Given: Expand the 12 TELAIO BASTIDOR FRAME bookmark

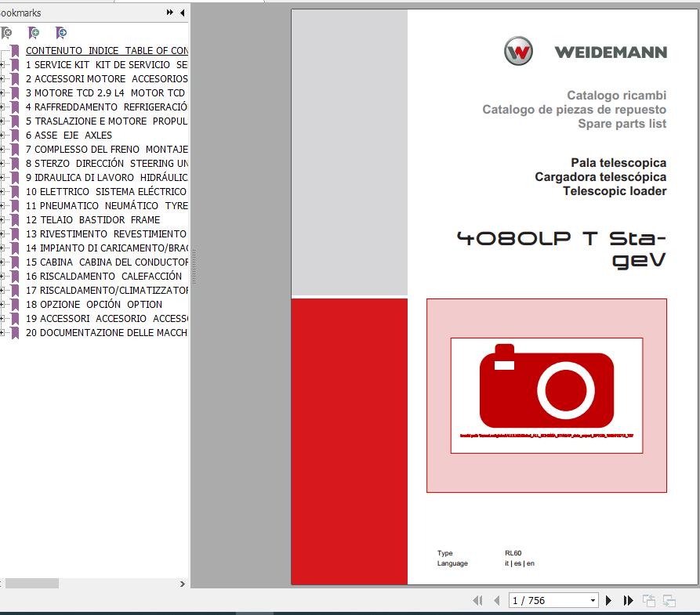Looking at the screenshot, I should [x=2, y=219].
